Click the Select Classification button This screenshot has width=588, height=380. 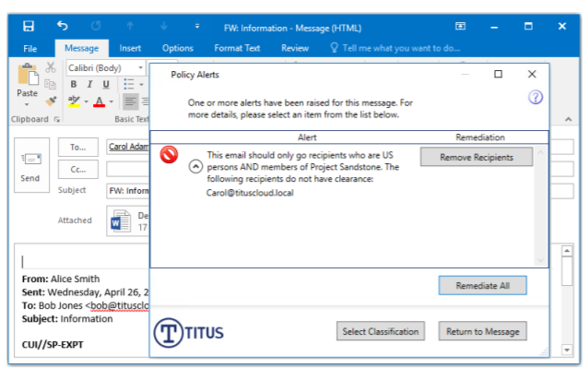click(x=381, y=331)
